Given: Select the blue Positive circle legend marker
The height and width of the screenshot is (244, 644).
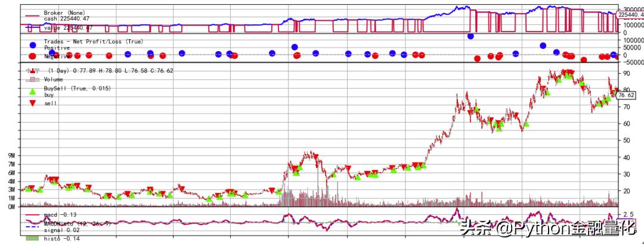Looking at the screenshot, I should coord(33,45).
